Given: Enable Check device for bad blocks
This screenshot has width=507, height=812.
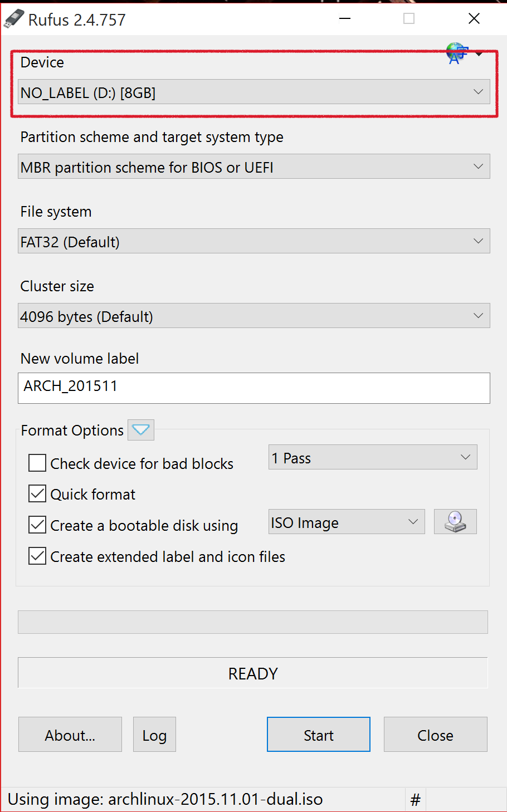Looking at the screenshot, I should coord(37,463).
